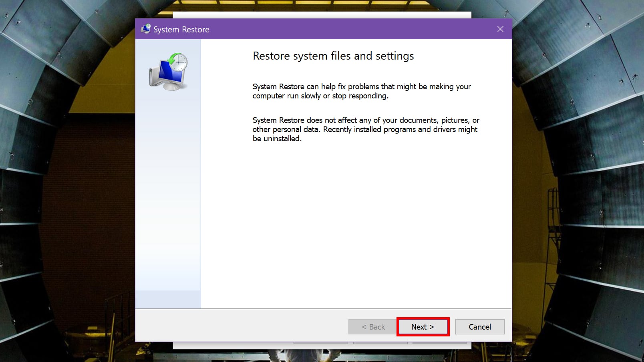Click the 'System Restore' title bar text

(x=181, y=30)
